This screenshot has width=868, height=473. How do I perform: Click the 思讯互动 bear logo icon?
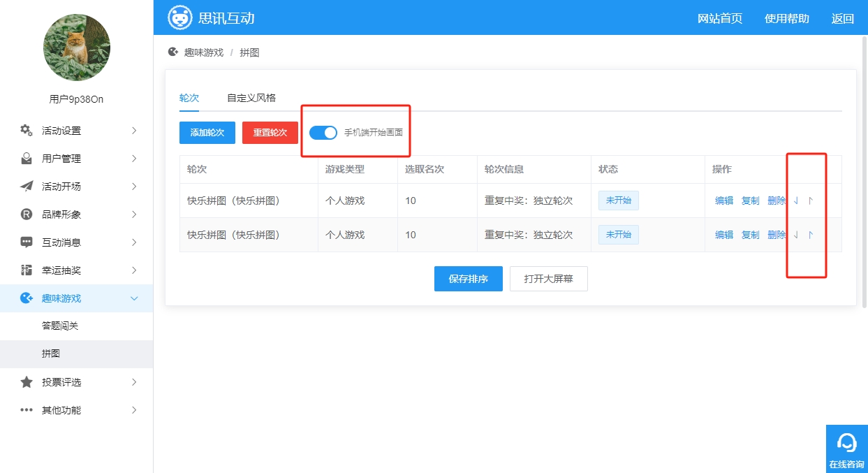180,17
